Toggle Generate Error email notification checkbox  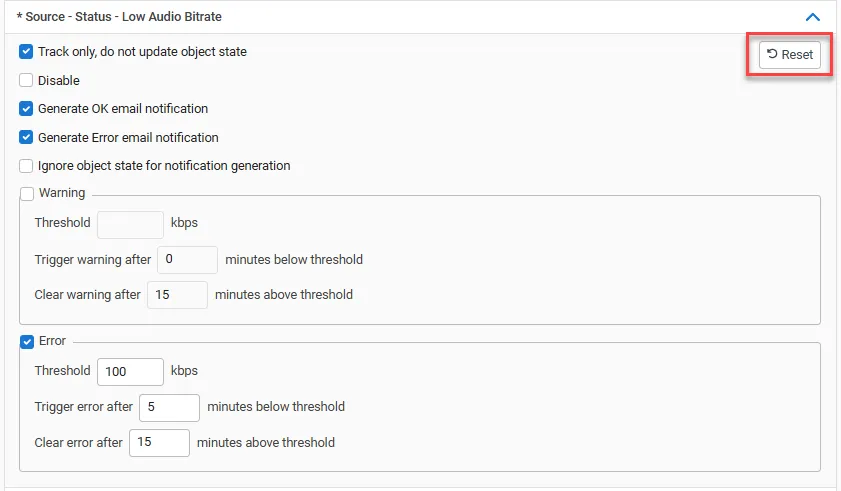(x=26, y=137)
